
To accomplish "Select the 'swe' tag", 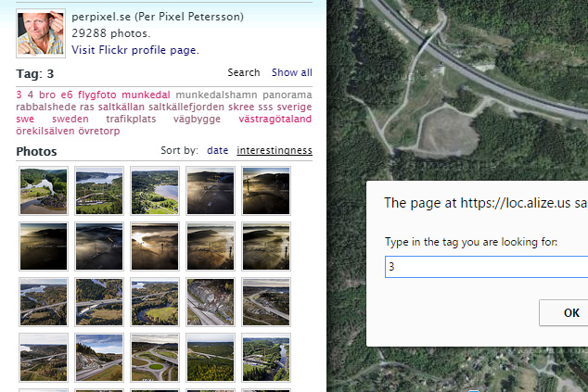I will pos(25,119).
